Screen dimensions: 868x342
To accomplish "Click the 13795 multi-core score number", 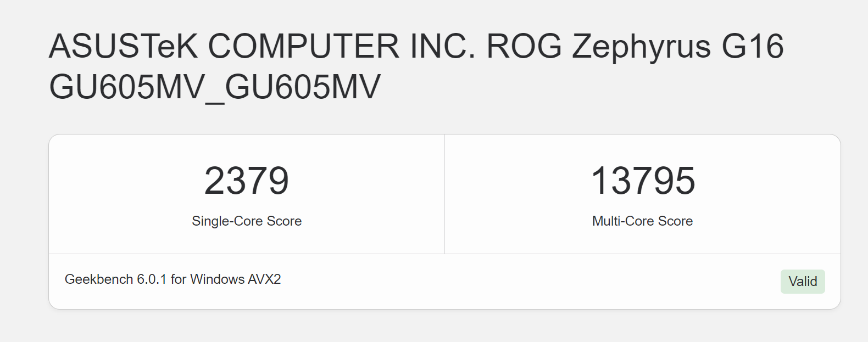I will (x=643, y=181).
